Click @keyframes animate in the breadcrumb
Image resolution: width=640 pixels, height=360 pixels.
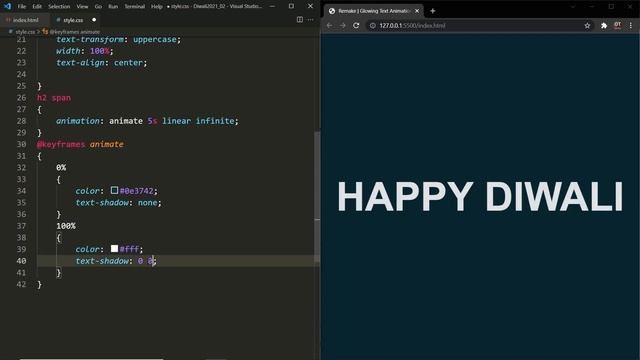pyautogui.click(x=75, y=31)
